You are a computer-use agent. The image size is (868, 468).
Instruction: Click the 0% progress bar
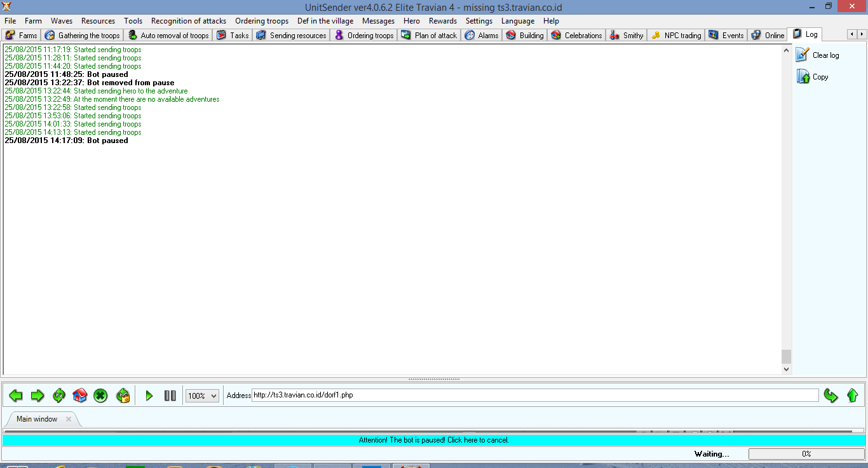point(806,454)
